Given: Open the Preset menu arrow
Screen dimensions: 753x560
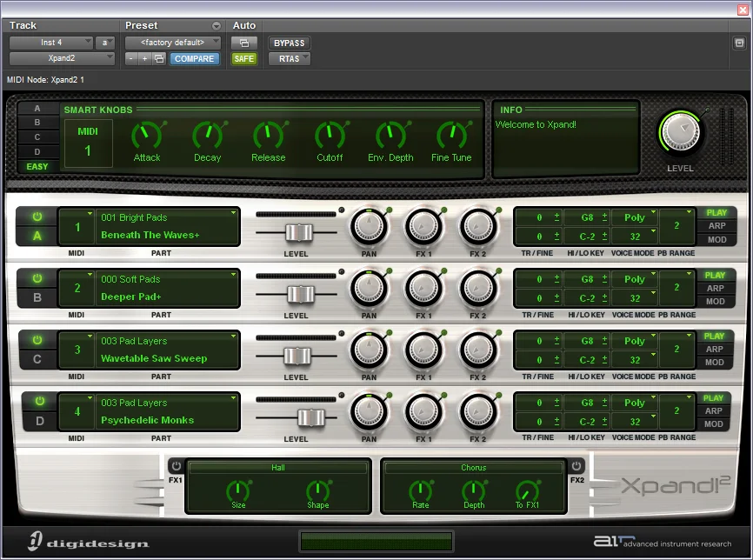Looking at the screenshot, I should pos(217,26).
